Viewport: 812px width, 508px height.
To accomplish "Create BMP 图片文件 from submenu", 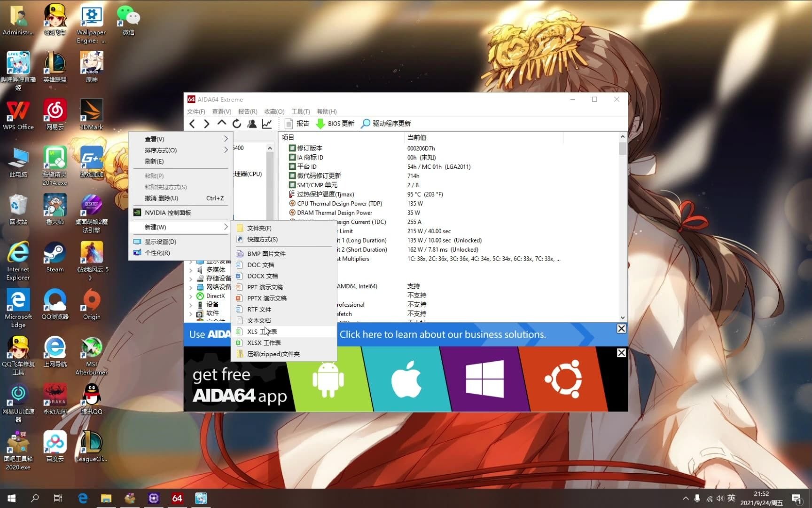I will (284, 254).
